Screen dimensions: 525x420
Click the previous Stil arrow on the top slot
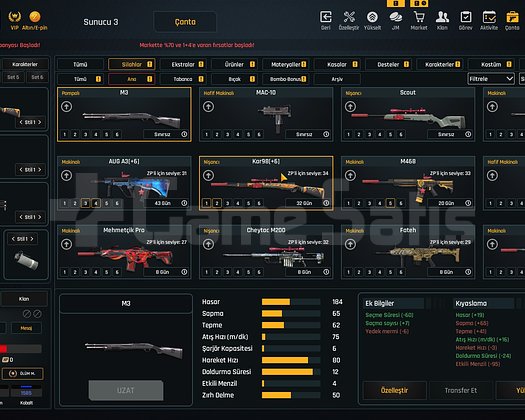(x=21, y=122)
